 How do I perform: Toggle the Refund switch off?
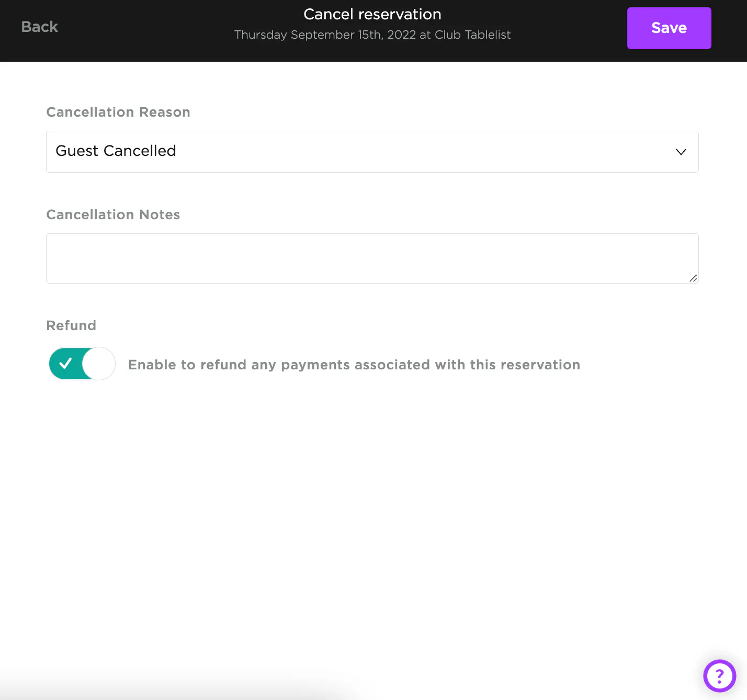click(82, 364)
